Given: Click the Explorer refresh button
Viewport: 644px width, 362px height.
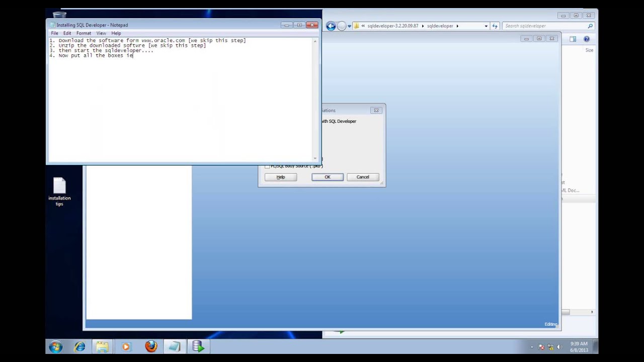Looking at the screenshot, I should pos(495,26).
